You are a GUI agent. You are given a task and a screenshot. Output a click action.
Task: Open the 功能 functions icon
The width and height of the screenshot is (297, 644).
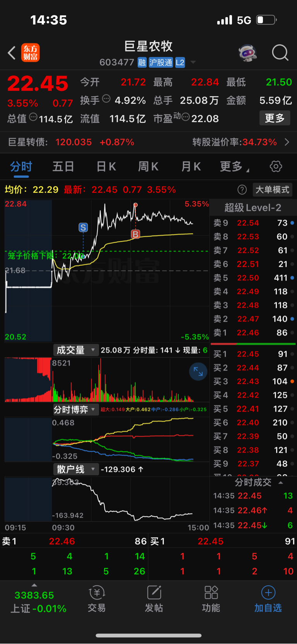point(211,599)
